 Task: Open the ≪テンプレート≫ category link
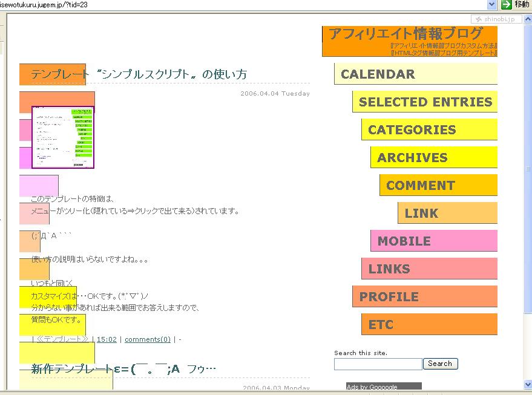tap(62, 339)
